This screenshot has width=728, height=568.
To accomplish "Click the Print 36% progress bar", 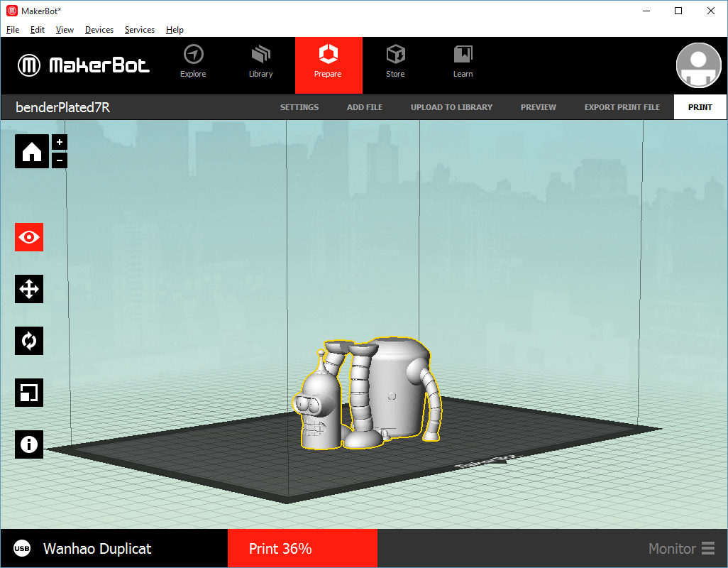I will 303,549.
